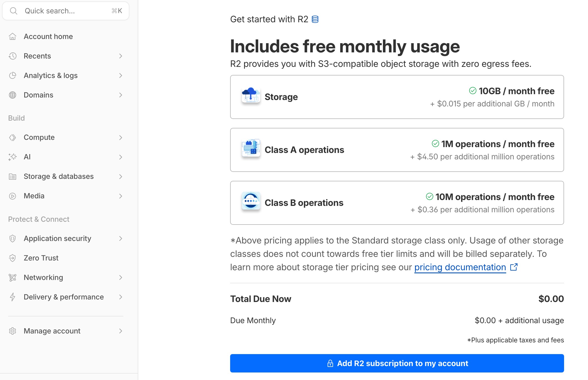Click the Domains globe icon
The width and height of the screenshot is (588, 380).
tap(13, 95)
